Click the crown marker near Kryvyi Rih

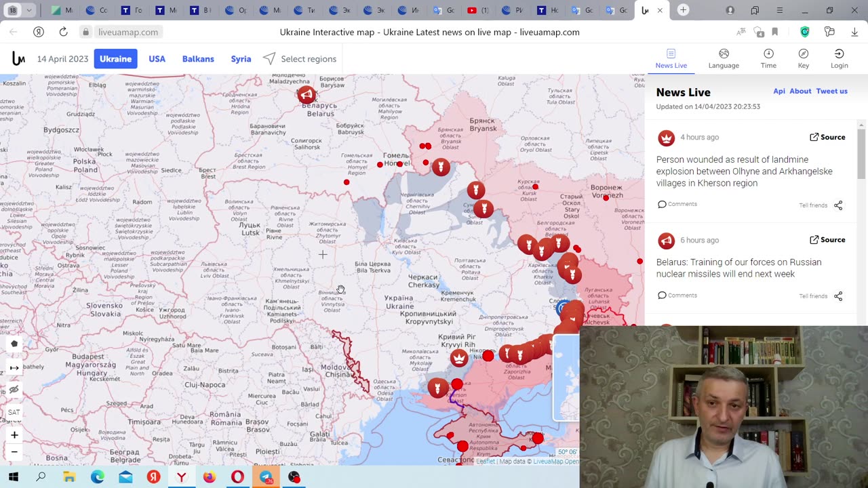[x=459, y=358]
